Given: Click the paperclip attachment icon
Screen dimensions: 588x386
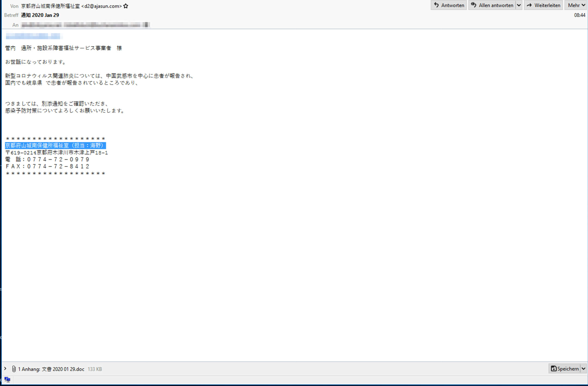Looking at the screenshot, I should [14, 369].
